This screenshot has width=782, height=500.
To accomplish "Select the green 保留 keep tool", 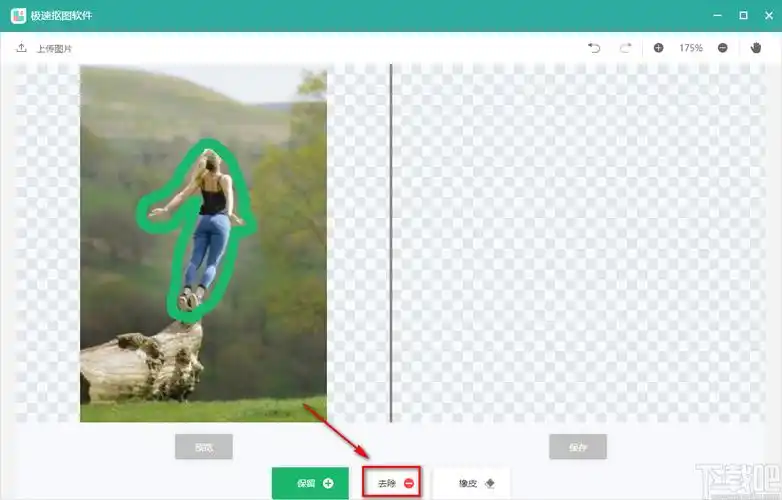I will click(310, 484).
